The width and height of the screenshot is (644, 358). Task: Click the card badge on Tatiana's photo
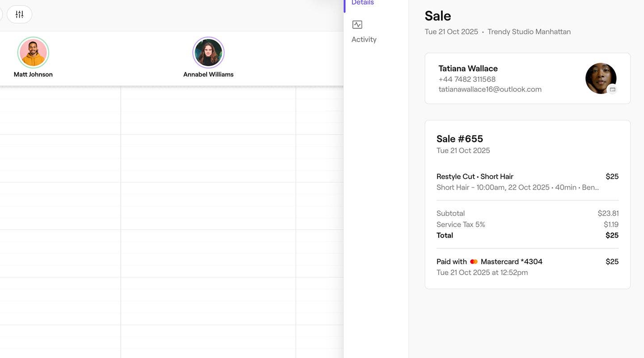click(612, 89)
